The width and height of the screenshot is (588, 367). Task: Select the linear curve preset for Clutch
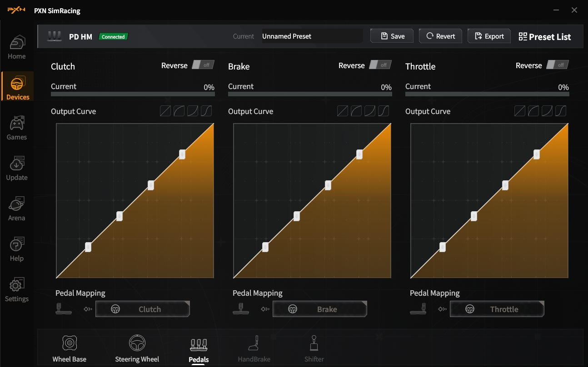coord(165,111)
